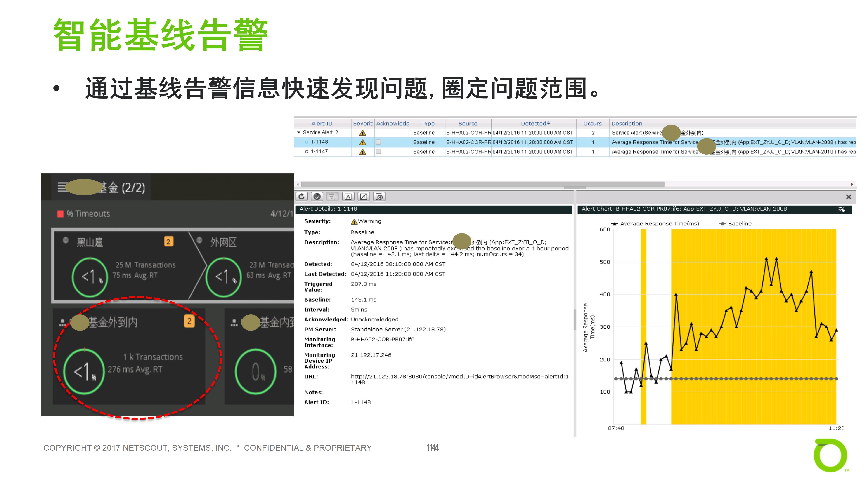Image resolution: width=868 pixels, height=488 pixels.
Task: Click the <1% timeout gauge in 黑山扈 tile
Action: 90,277
